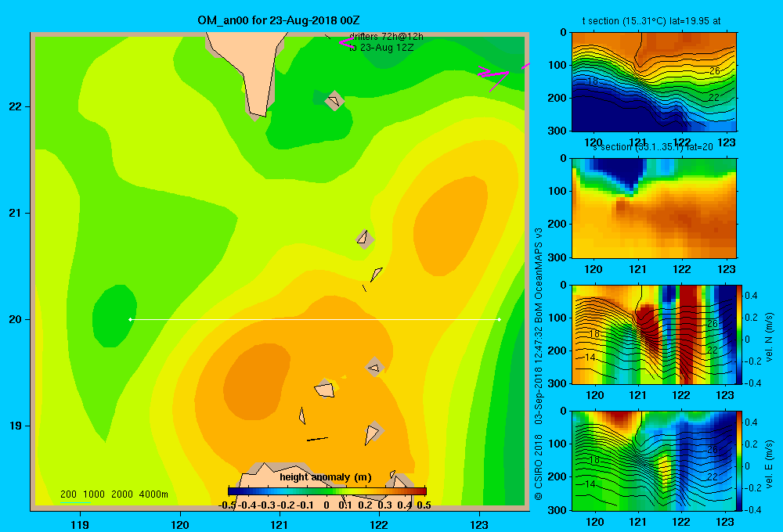Click the '© CSIRO 2018' BoM OceanMAPS vertical credit
The image size is (783, 532).
(x=539, y=365)
